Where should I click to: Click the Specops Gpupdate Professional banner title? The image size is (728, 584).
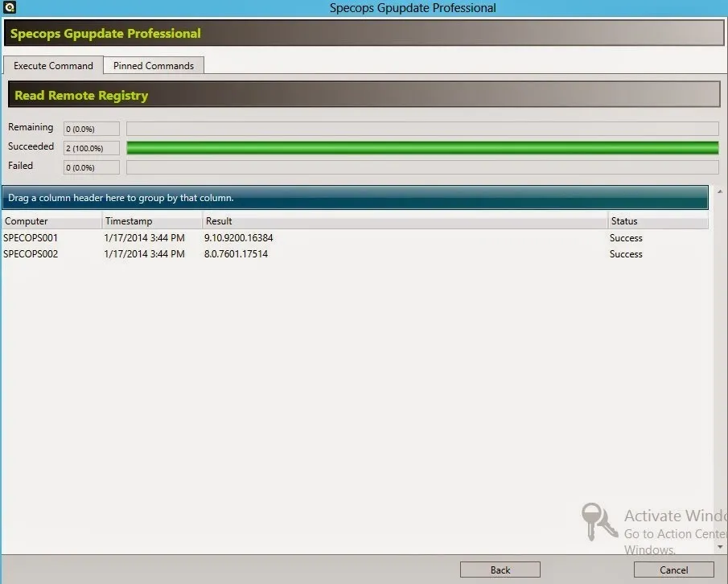105,34
